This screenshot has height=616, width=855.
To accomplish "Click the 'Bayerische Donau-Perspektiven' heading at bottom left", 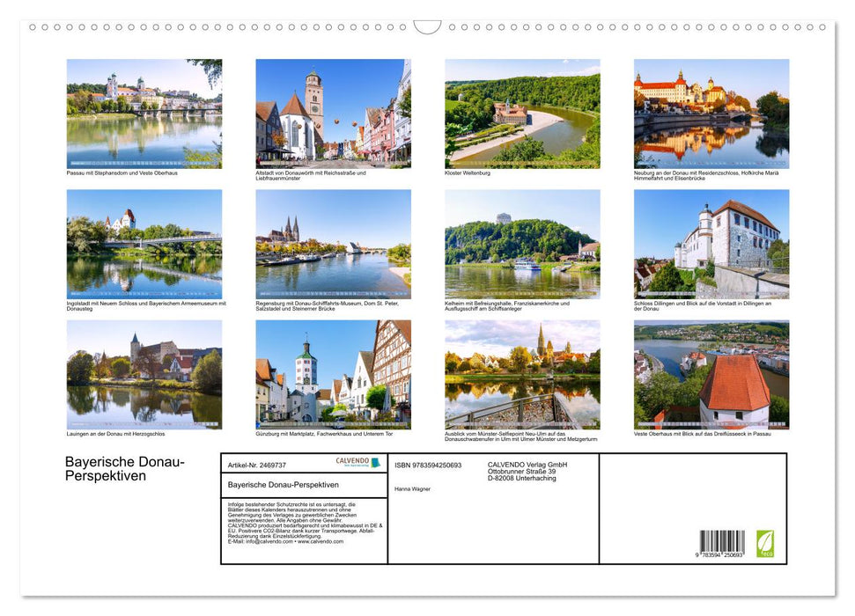I will pyautogui.click(x=125, y=469).
